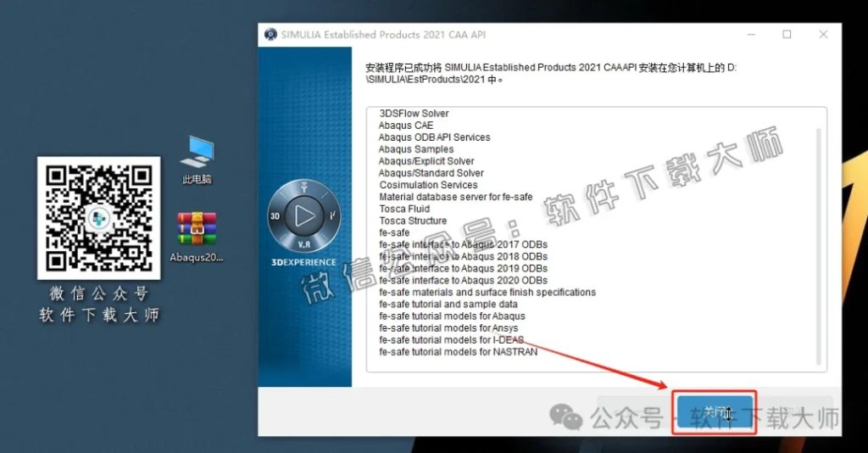Click the SIMULIA title bar app icon
Screen dimensions: 868x453
point(270,34)
